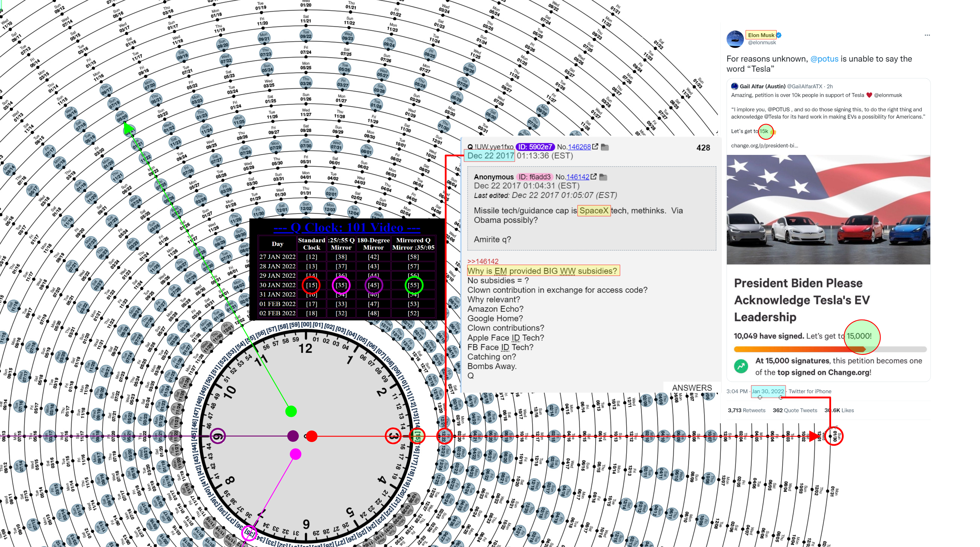This screenshot has height=547, width=980.
Task: Follow the >>146142 reply reference link
Action: tap(483, 261)
